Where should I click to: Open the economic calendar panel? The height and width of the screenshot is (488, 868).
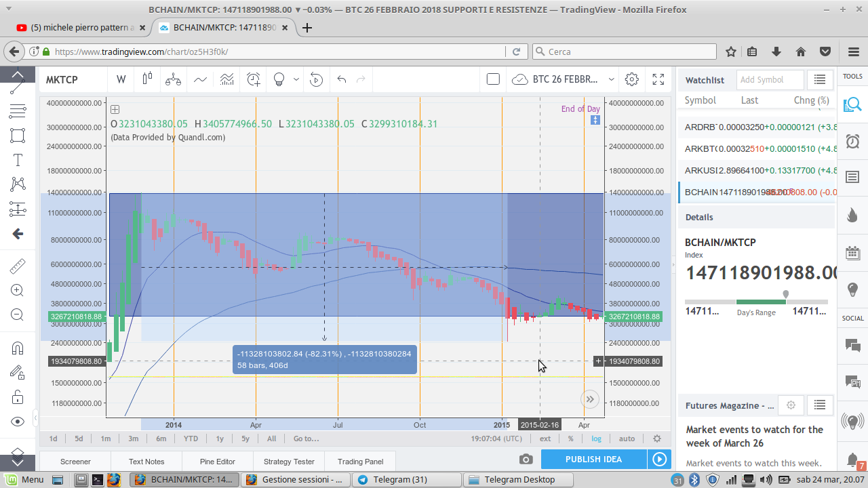click(x=852, y=253)
